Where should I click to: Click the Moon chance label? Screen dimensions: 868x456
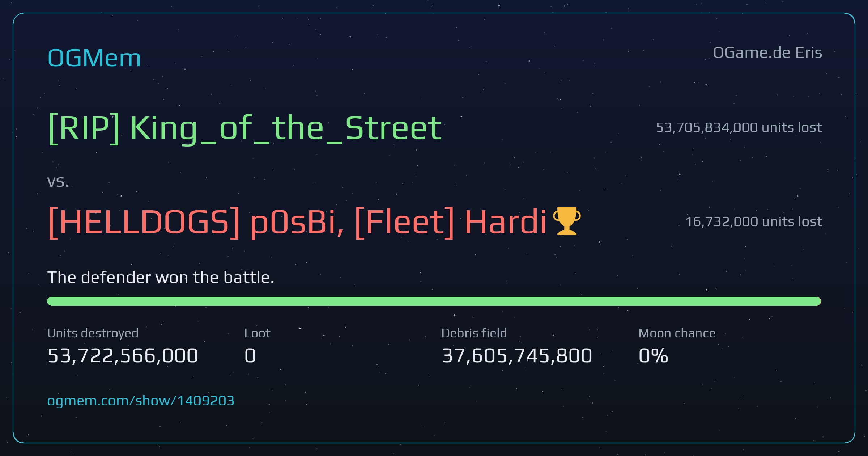pyautogui.click(x=677, y=333)
